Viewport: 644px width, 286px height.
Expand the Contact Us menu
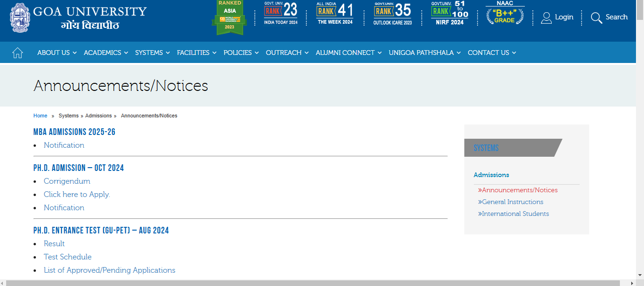click(x=492, y=53)
